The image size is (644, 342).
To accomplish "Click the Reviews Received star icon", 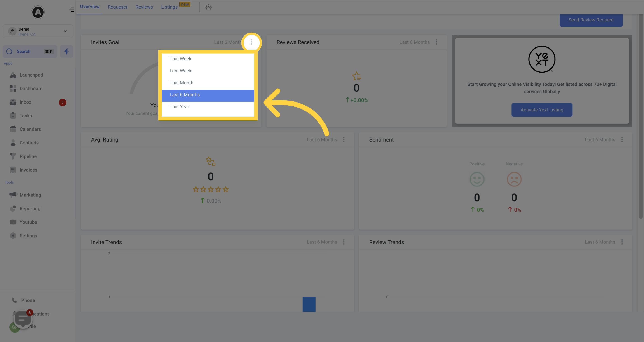I will tap(356, 76).
